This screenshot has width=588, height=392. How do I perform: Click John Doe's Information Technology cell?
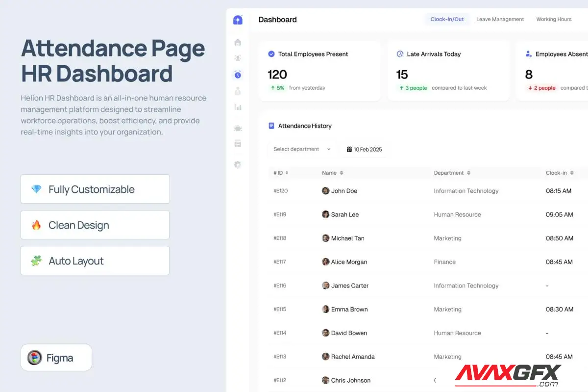pos(466,191)
